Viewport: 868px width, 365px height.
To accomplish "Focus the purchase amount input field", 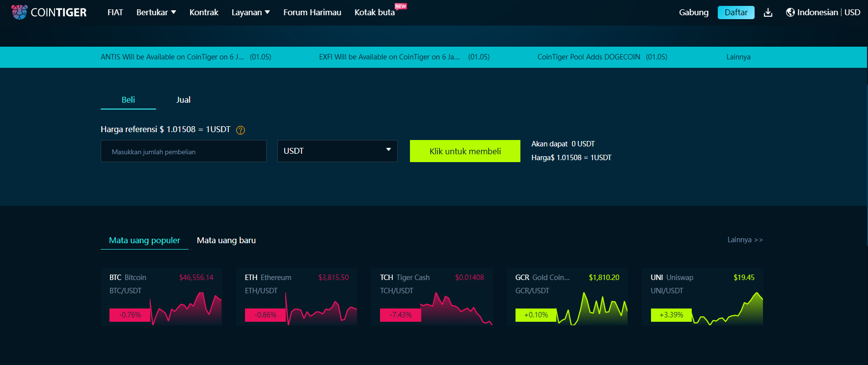I will 184,151.
